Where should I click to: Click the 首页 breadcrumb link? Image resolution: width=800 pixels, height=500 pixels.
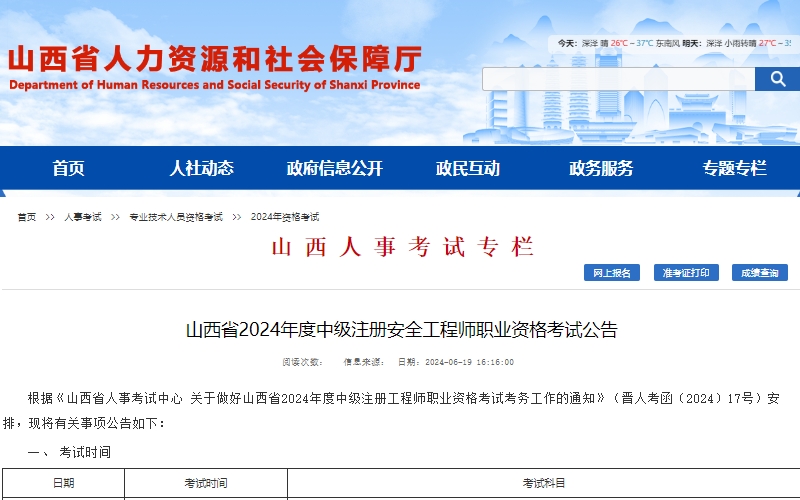[27, 217]
